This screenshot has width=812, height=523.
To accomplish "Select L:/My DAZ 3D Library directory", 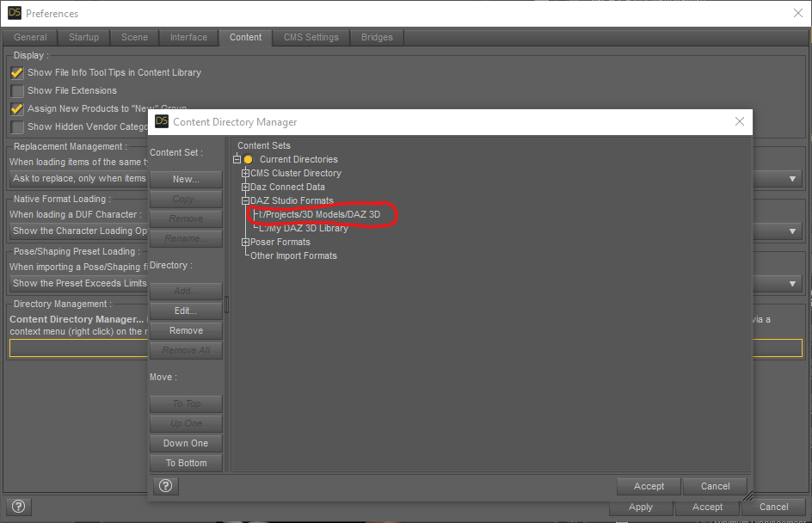I will pyautogui.click(x=304, y=228).
